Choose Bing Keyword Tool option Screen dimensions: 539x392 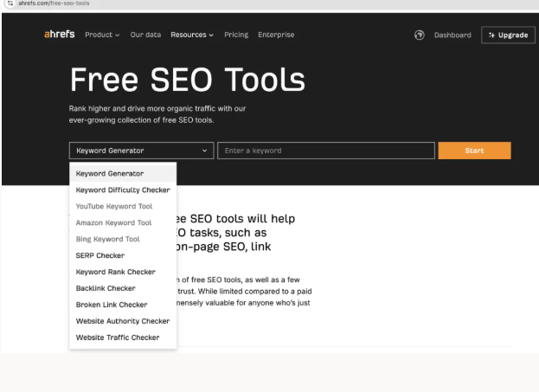(123, 239)
